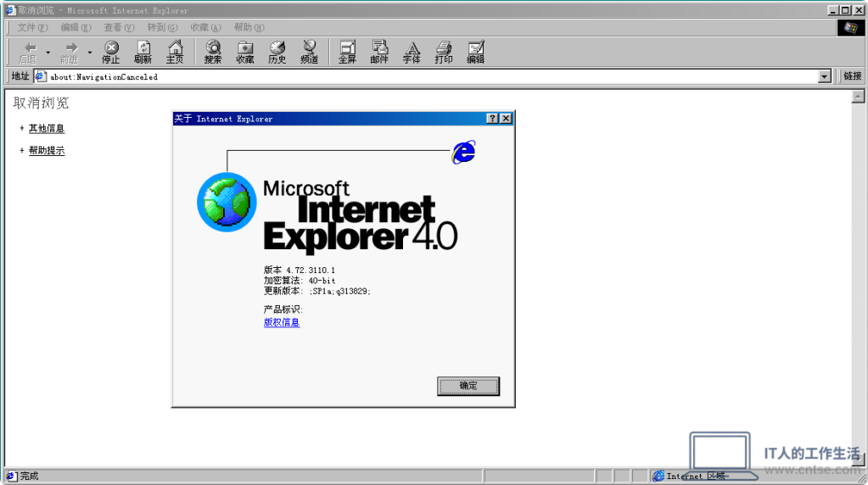Image resolution: width=868 pixels, height=485 pixels.
Task: Open the 转到 menu
Action: point(162,27)
